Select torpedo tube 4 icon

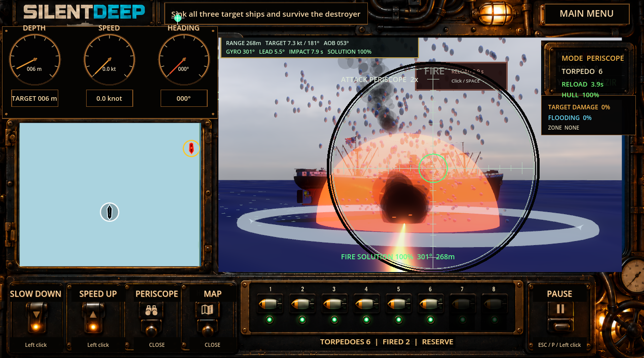point(366,304)
